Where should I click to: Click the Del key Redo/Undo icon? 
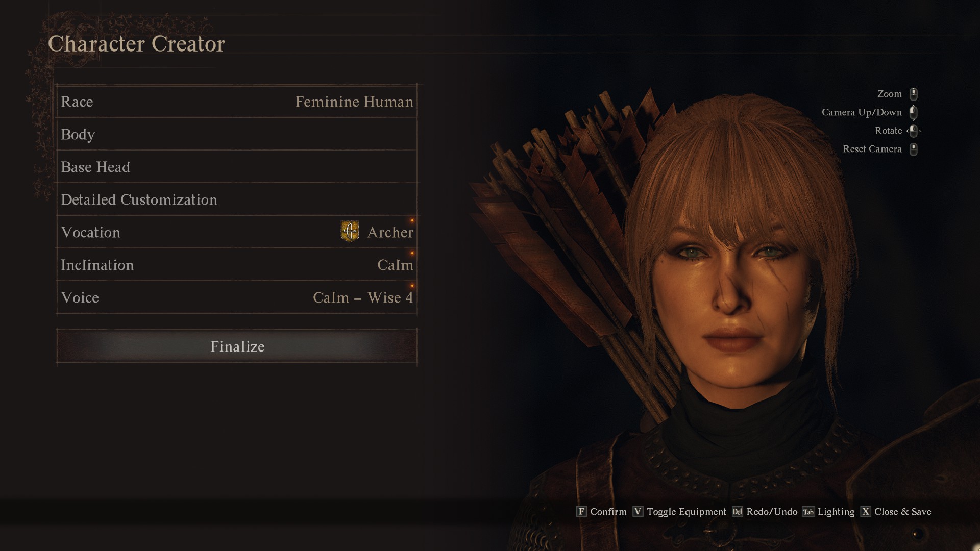click(x=738, y=511)
